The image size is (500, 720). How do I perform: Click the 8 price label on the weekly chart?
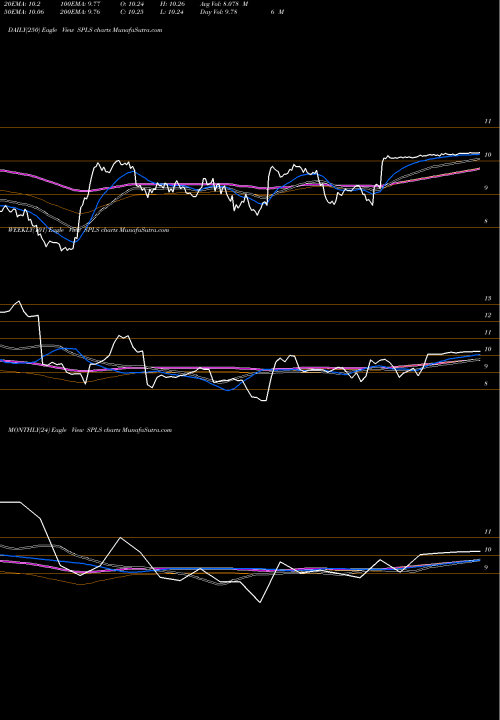[486, 383]
